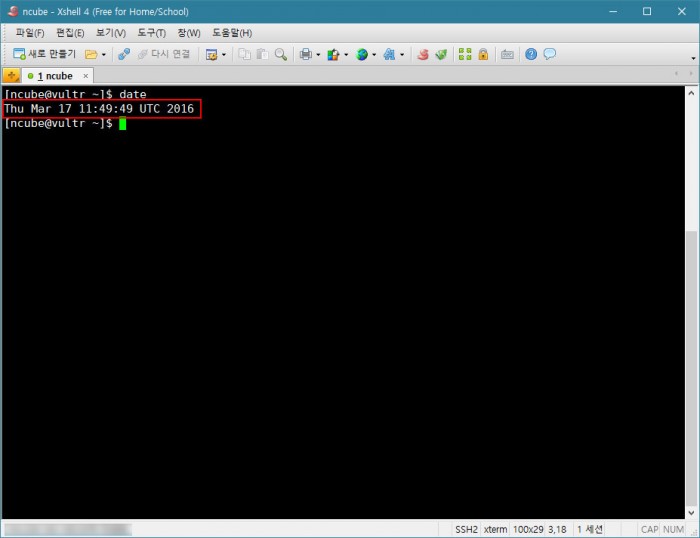Maximize the Xshell window
Image resolution: width=700 pixels, height=538 pixels.
(647, 11)
